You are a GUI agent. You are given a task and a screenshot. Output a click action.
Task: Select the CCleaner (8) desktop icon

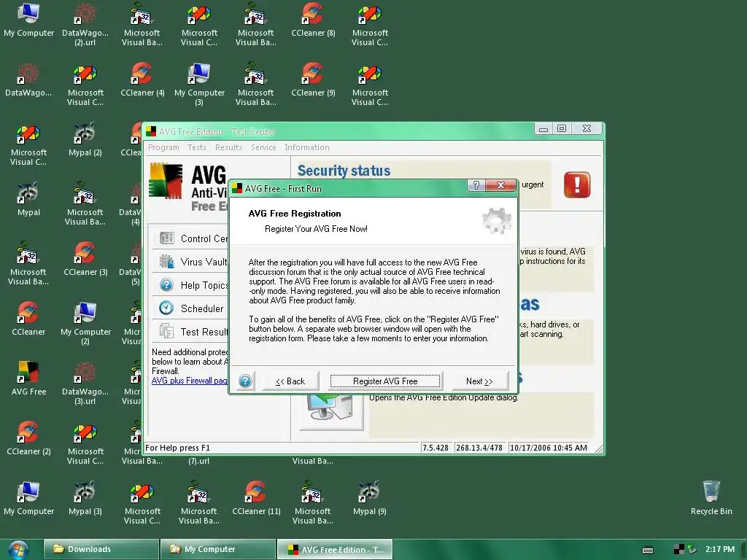313,20
